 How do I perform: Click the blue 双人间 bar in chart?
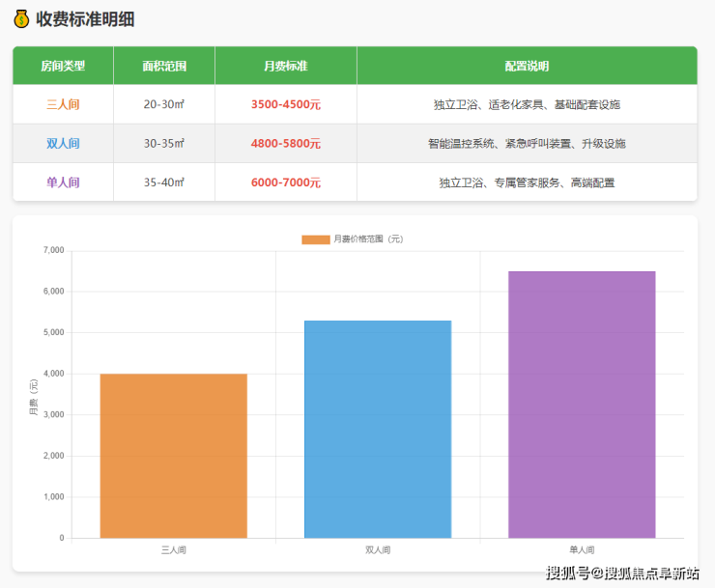click(378, 429)
